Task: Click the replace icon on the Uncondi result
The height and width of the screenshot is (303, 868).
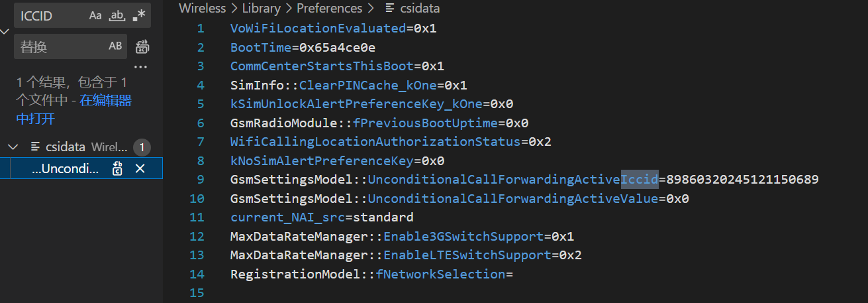Action: 117,168
